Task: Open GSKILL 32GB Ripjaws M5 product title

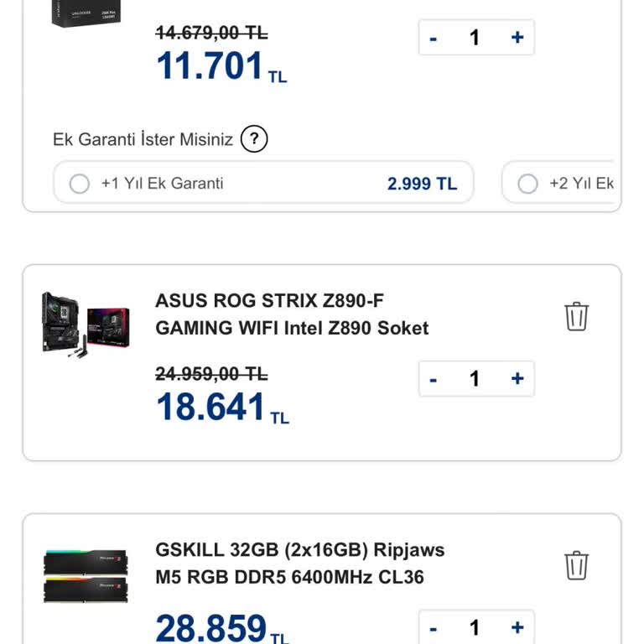Action: 300,563
